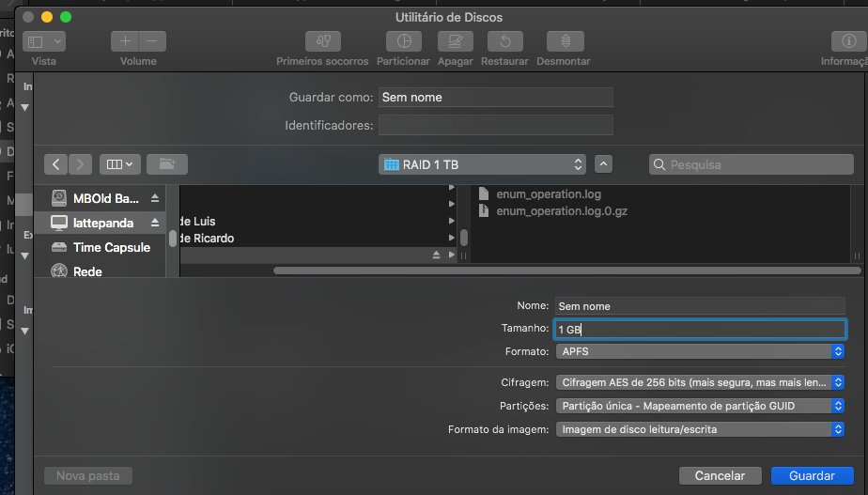Change the browser column view mode
This screenshot has width=868, height=495.
[x=119, y=164]
